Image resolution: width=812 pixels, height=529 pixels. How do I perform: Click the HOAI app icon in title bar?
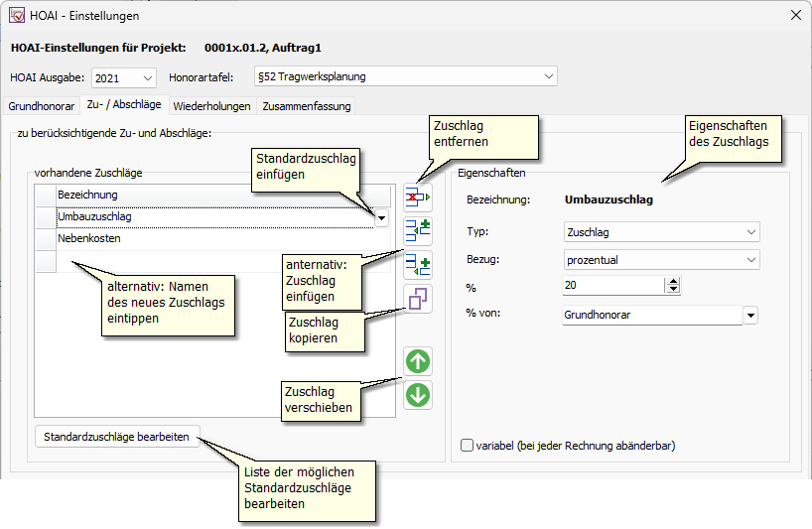click(17, 15)
